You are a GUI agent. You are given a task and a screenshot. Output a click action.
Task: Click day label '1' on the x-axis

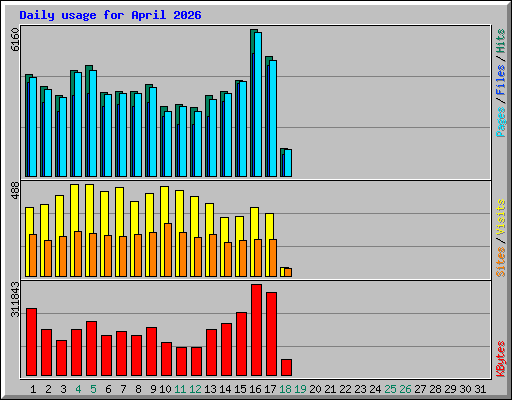coord(33,389)
